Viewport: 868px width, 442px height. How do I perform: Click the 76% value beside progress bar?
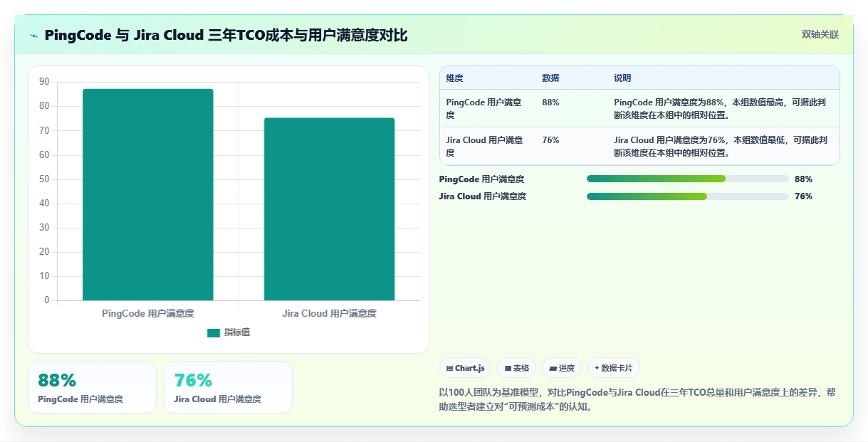click(x=803, y=196)
